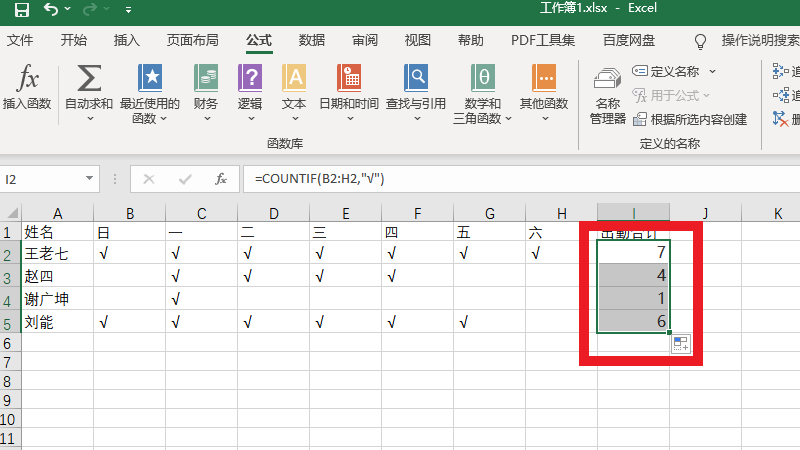The height and width of the screenshot is (450, 800).
Task: Click Create from Selection (根据所选内容创建)
Action: click(x=690, y=119)
